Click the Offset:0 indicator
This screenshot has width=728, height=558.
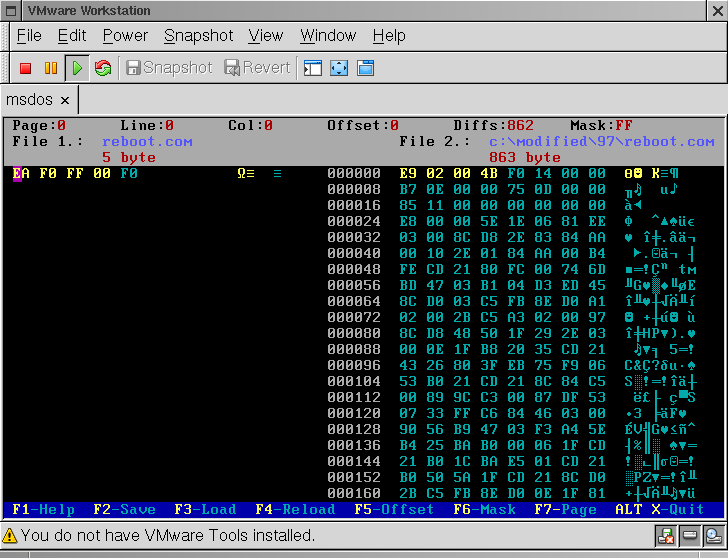(363, 126)
